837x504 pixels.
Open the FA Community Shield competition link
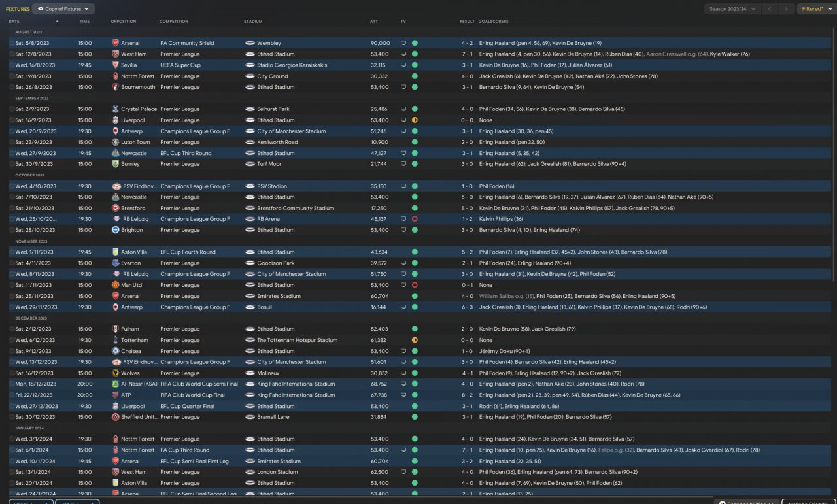pos(187,43)
